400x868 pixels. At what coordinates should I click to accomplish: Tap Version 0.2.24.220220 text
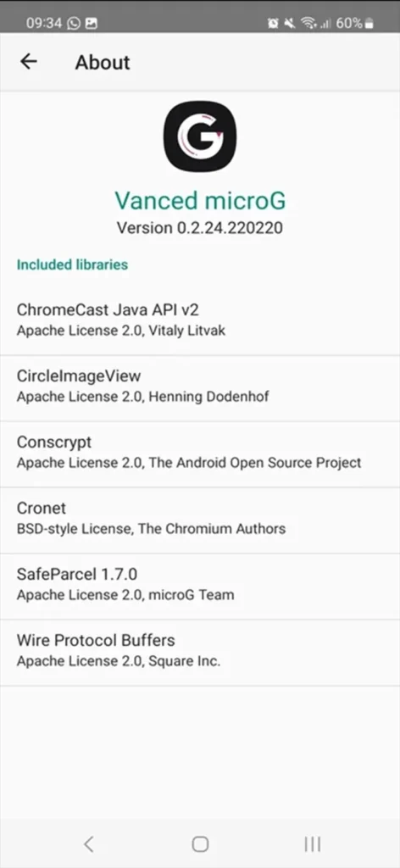click(x=200, y=227)
